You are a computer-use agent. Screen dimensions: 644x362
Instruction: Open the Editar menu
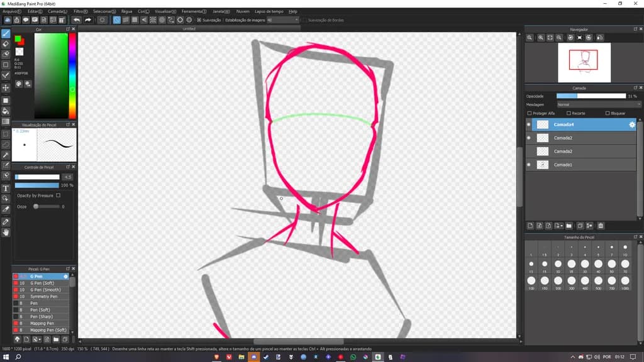pos(35,11)
